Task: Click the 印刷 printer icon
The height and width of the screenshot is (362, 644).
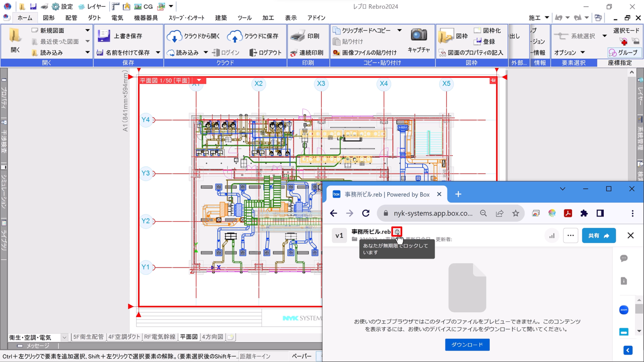Action: 298,36
